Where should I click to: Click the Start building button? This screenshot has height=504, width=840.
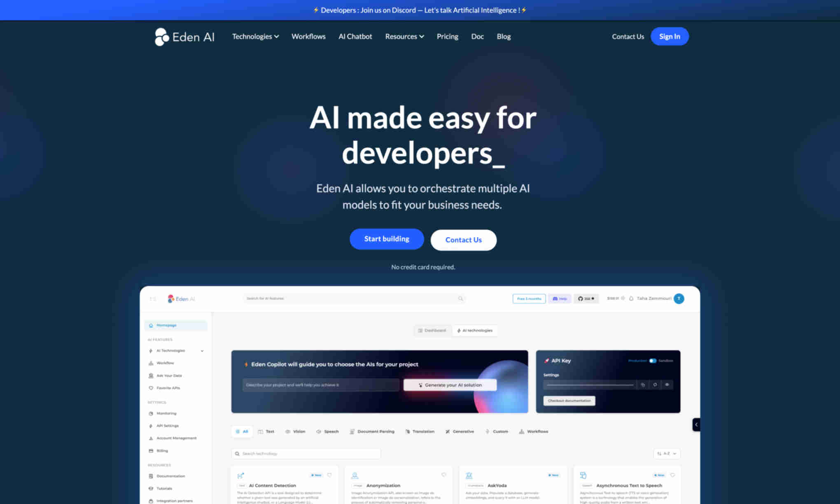[x=386, y=239]
